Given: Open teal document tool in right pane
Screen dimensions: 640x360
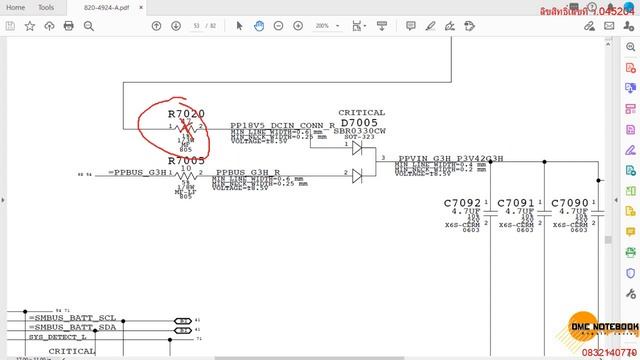Looking at the screenshot, I should point(631,170).
